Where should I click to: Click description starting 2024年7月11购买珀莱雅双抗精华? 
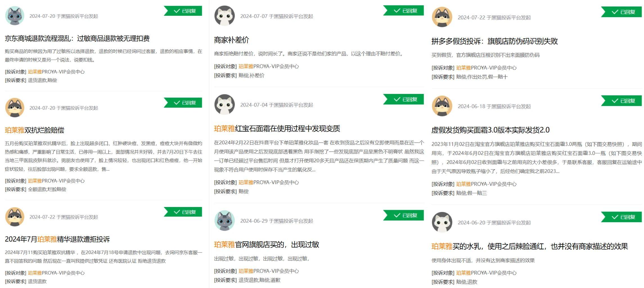coord(103,257)
